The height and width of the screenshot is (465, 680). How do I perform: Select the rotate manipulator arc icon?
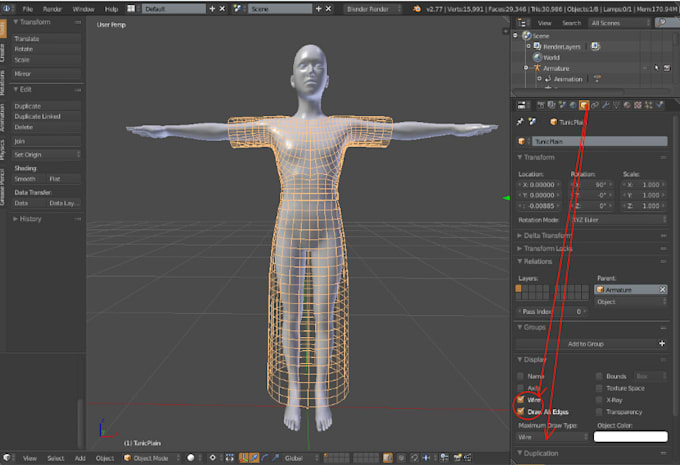(x=265, y=458)
